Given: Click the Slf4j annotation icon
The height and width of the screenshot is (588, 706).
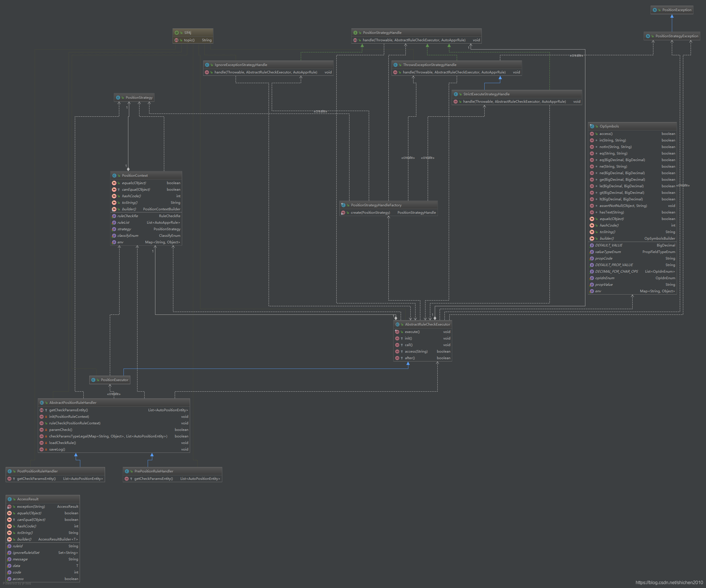Looking at the screenshot, I should (177, 33).
